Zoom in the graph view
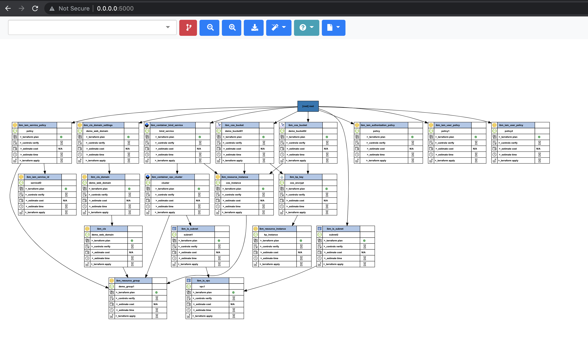This screenshot has height=364, width=588. point(232,28)
